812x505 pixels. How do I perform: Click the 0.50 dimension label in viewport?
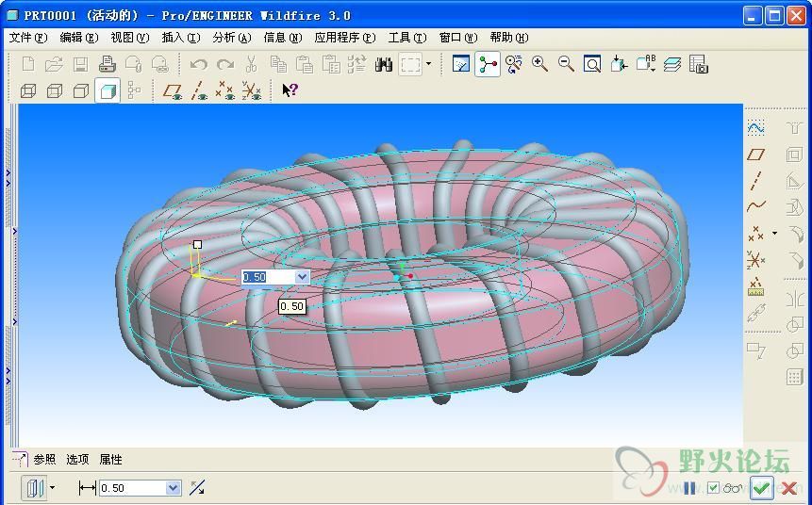click(292, 306)
